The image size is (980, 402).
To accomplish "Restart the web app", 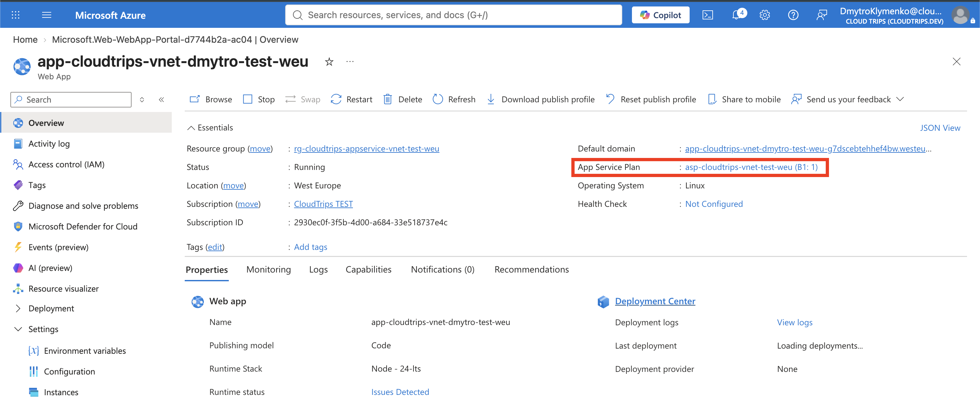I will (352, 99).
